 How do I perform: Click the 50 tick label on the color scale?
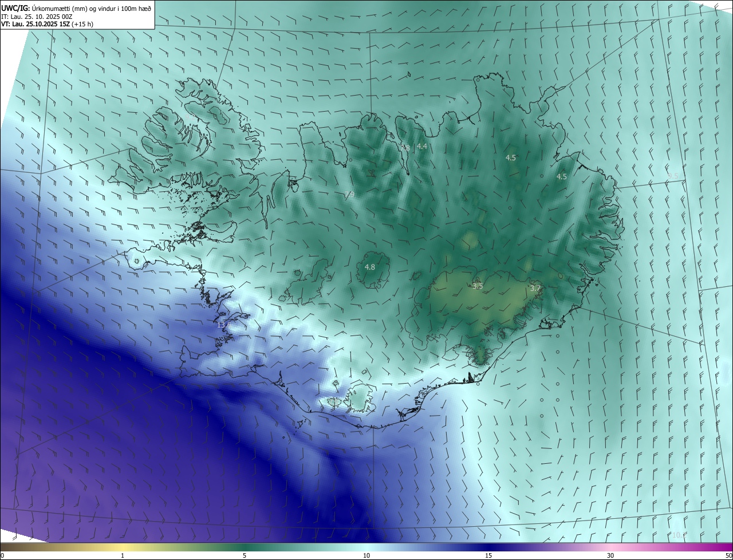(x=728, y=555)
